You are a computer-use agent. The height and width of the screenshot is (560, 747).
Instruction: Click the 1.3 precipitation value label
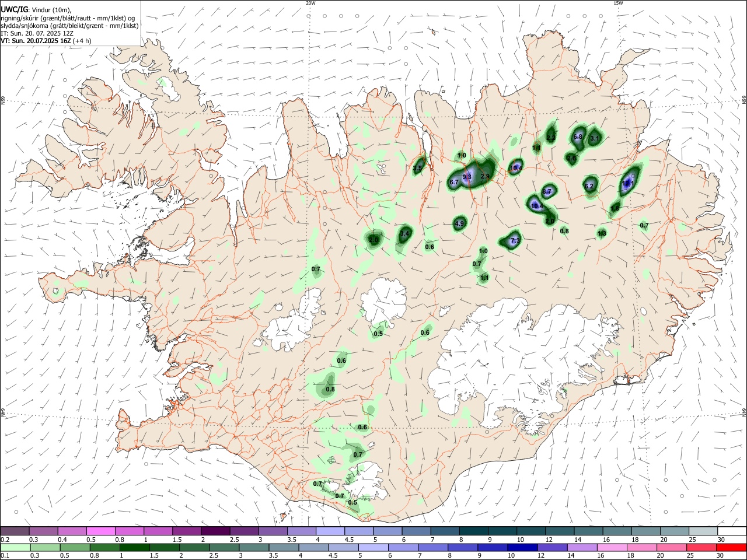pyautogui.click(x=602, y=233)
